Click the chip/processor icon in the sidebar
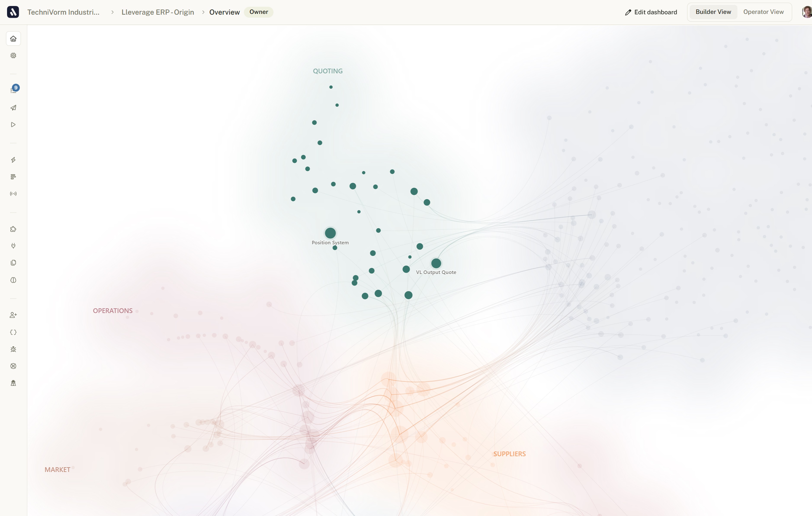Image resolution: width=812 pixels, height=516 pixels. [x=13, y=55]
